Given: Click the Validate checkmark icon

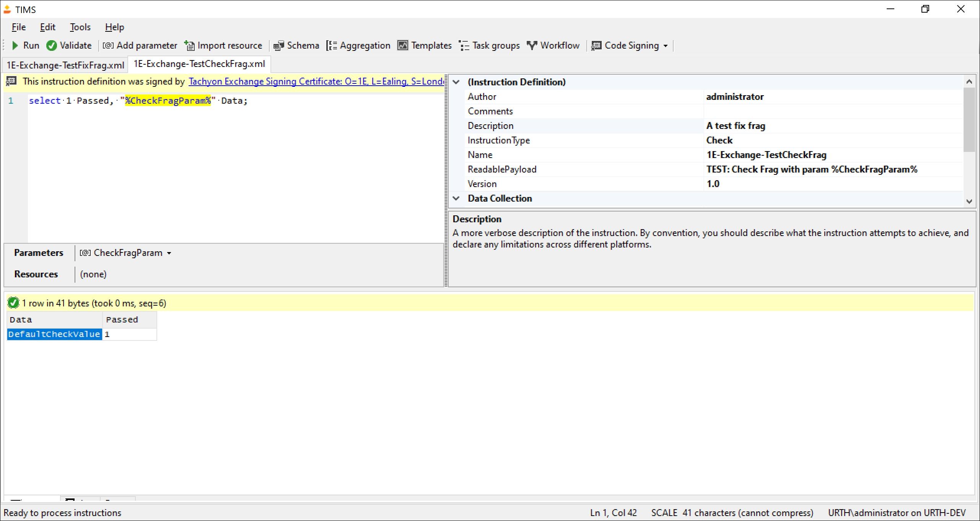Looking at the screenshot, I should click(x=52, y=46).
